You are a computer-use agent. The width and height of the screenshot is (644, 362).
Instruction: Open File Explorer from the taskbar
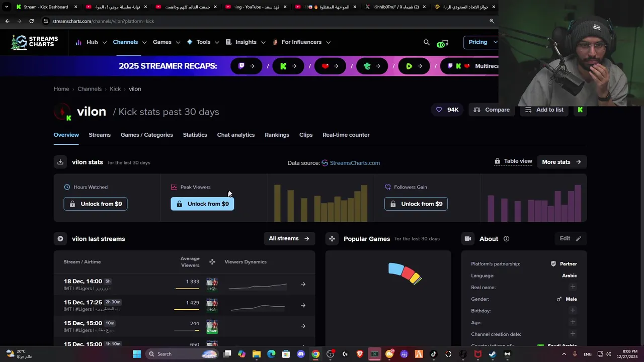coord(257,354)
